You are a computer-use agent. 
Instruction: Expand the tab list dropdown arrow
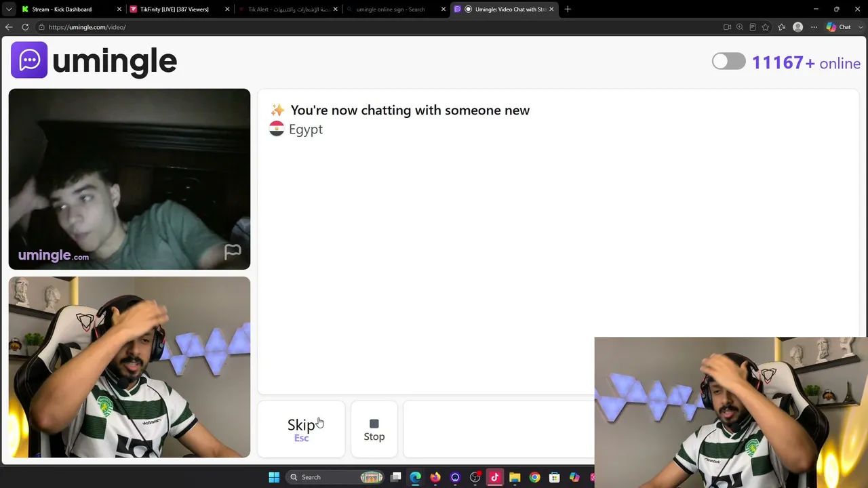(x=9, y=9)
